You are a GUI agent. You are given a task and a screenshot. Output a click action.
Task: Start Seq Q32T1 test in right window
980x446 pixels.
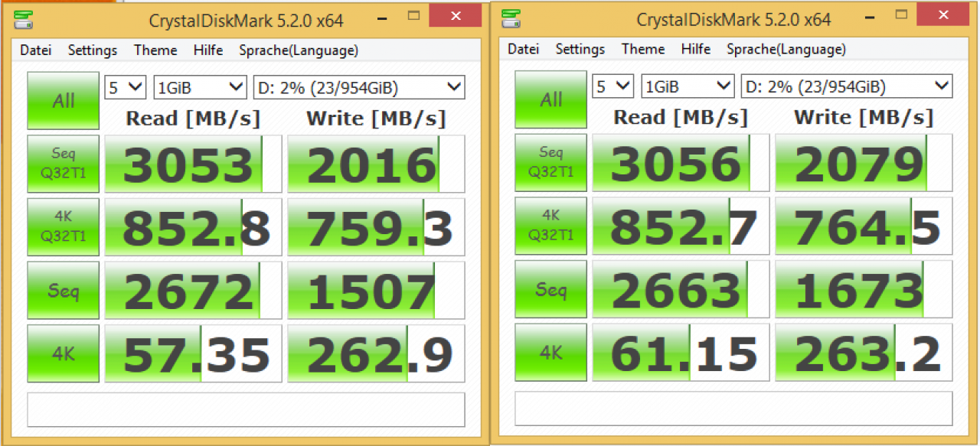pos(551,162)
